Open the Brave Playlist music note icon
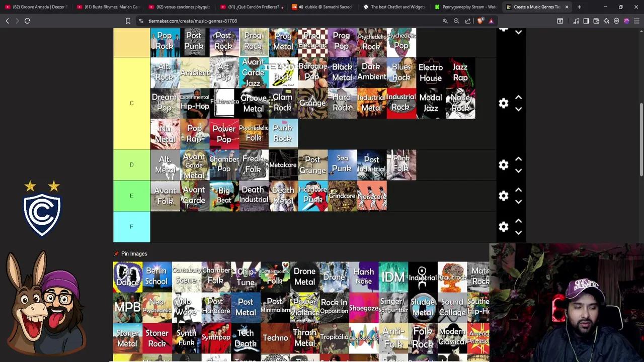This screenshot has width=644, height=362. (x=576, y=21)
